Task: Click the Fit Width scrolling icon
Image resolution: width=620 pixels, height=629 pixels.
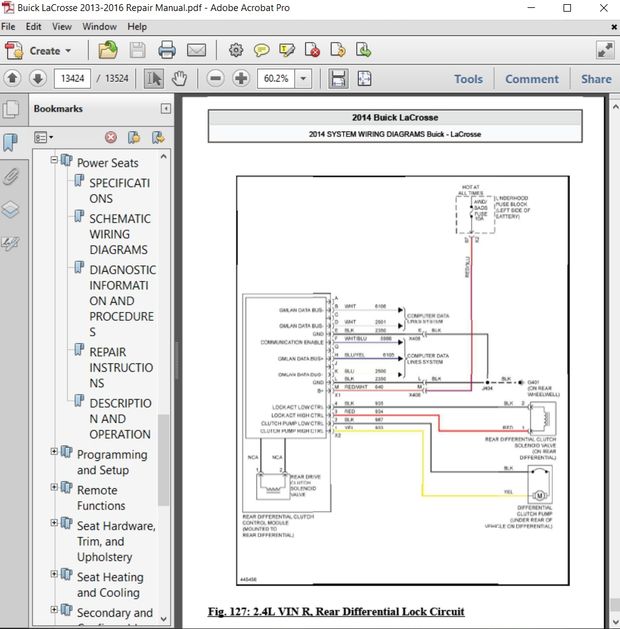Action: [338, 79]
